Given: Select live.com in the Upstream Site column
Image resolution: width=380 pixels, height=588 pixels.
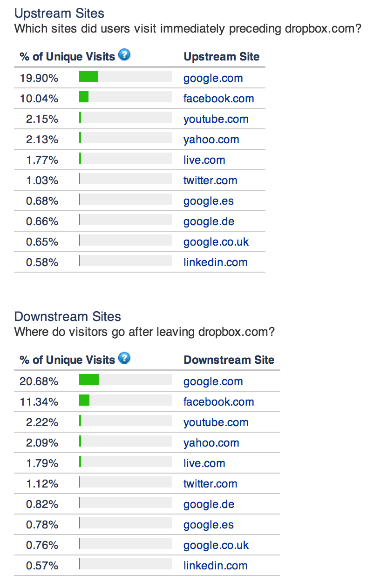Looking at the screenshot, I should click(204, 160).
